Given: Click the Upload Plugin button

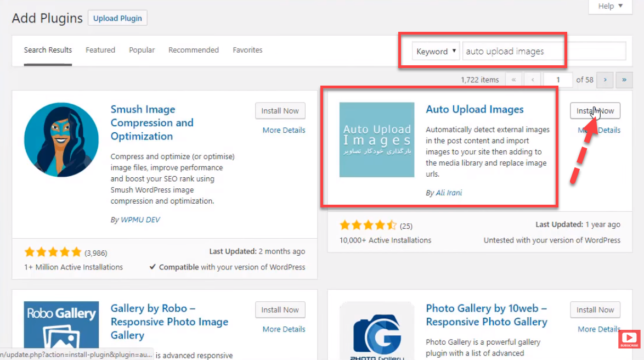Looking at the screenshot, I should [117, 18].
